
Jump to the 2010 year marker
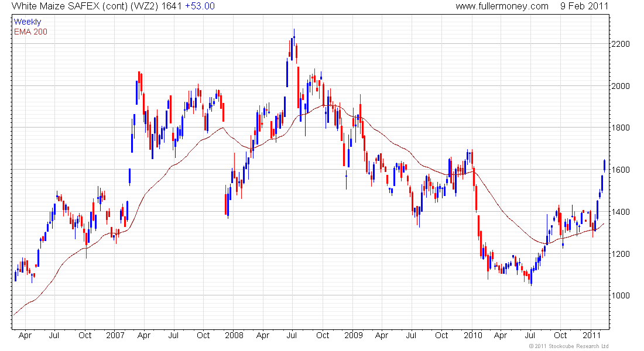pyautogui.click(x=472, y=336)
